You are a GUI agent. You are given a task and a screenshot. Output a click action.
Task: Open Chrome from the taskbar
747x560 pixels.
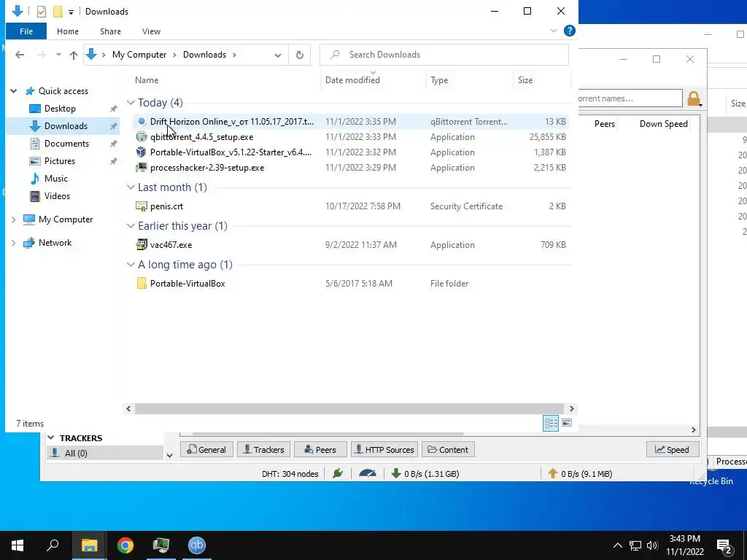[x=125, y=545]
